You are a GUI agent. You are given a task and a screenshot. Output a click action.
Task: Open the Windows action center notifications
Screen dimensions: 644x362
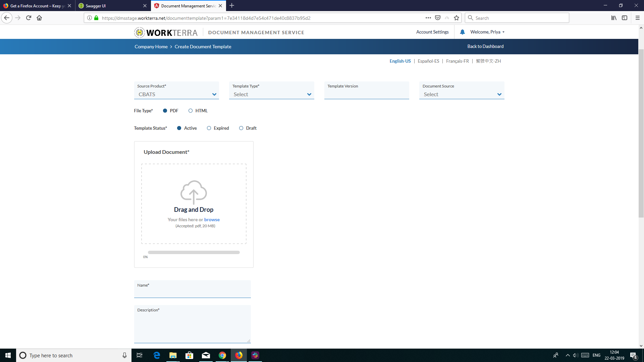coord(633,355)
